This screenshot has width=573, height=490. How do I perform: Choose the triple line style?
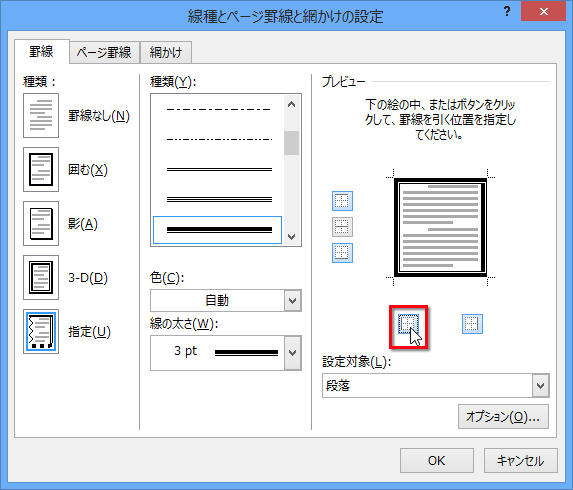point(219,199)
